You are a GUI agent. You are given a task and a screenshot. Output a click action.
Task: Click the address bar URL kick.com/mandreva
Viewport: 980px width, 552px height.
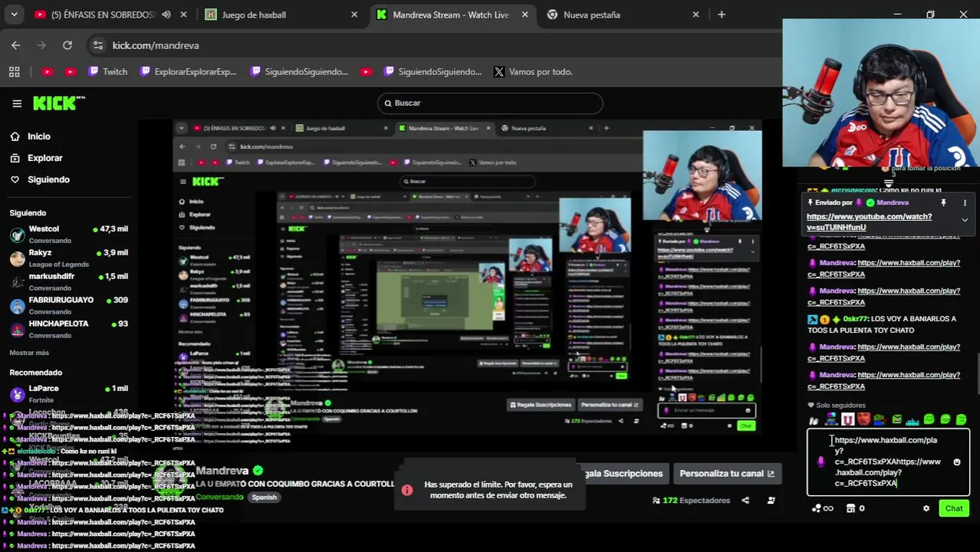156,45
